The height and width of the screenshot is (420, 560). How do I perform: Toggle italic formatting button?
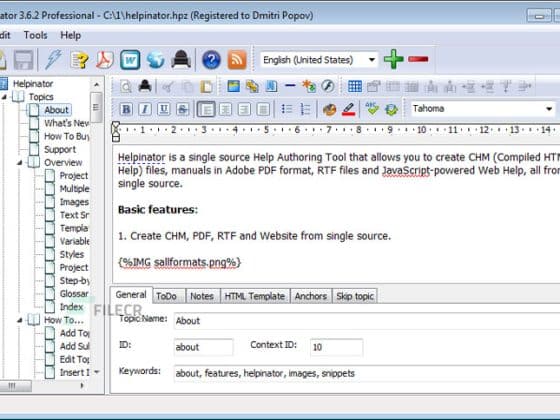[145, 109]
